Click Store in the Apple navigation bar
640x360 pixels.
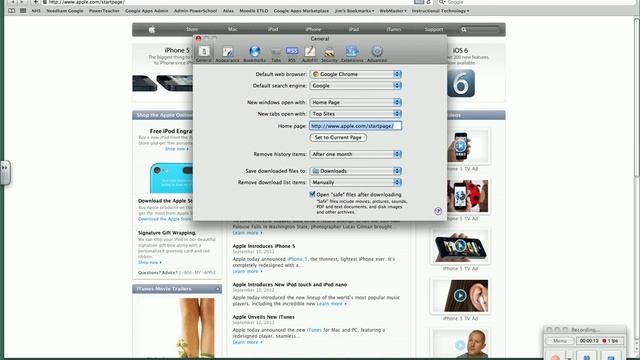192,29
